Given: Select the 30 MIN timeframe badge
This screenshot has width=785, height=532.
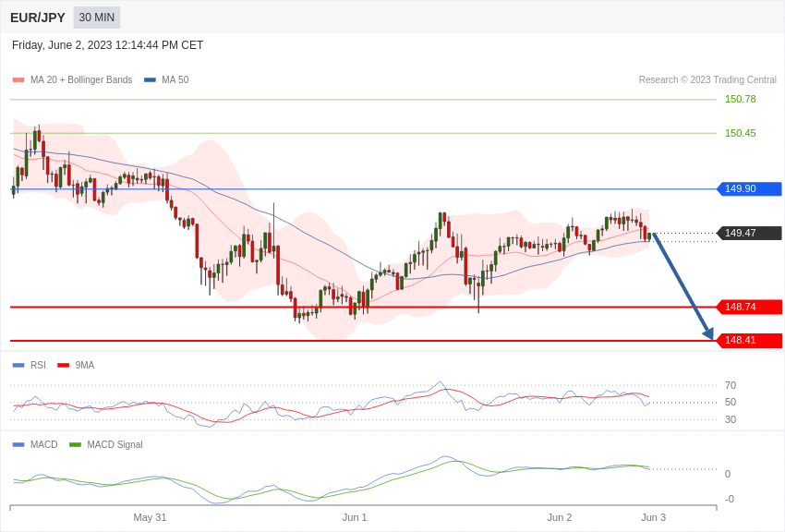Looking at the screenshot, I should [97, 18].
